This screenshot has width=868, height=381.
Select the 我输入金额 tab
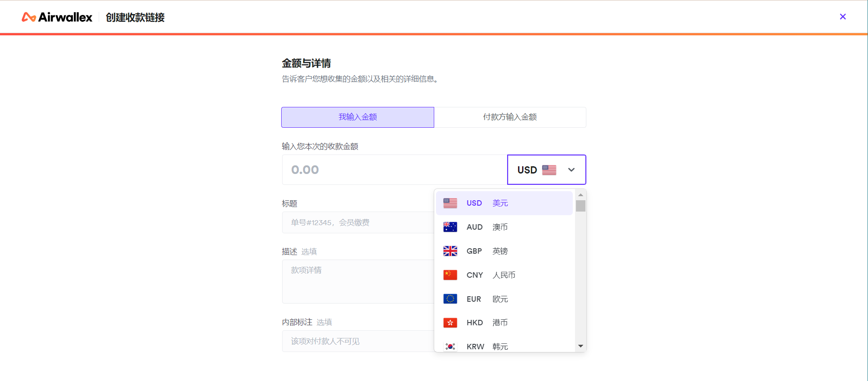click(x=357, y=117)
